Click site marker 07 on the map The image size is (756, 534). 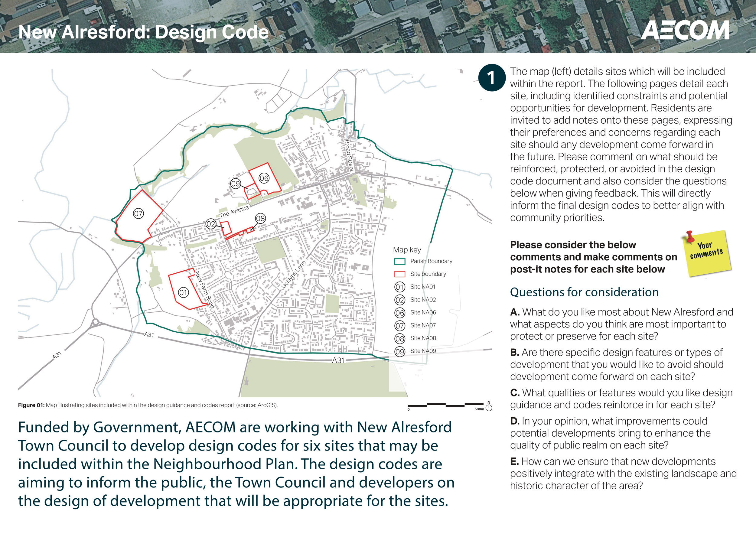click(138, 214)
